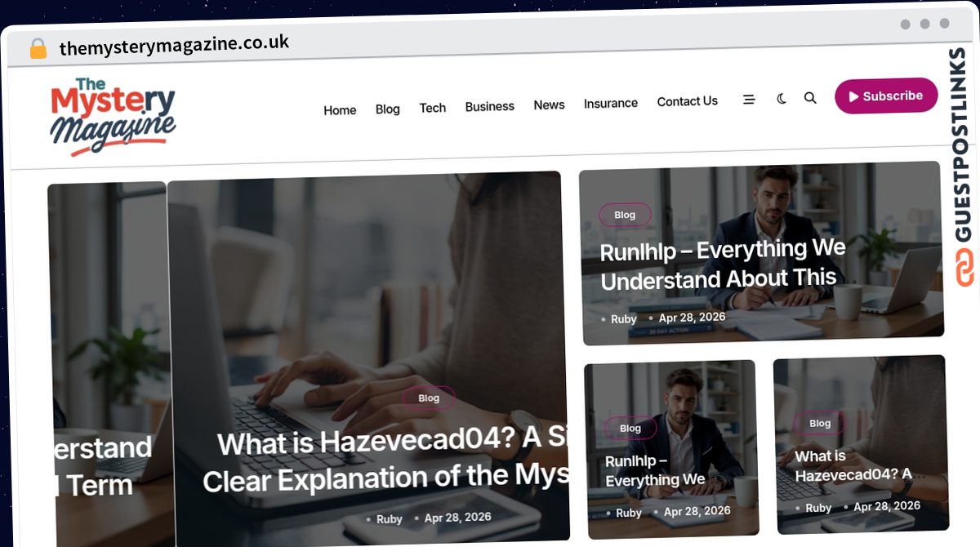This screenshot has width=980, height=547.
Task: Click the themysterymagazine.co.uk address bar
Action: coord(174,45)
